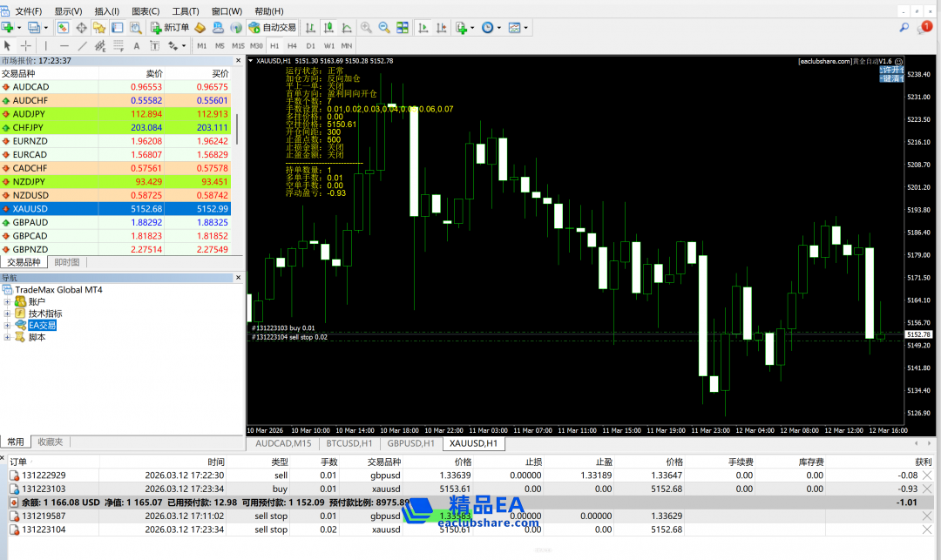Switch chart to candlestick mode icon
This screenshot has width=941, height=560.
point(328,28)
